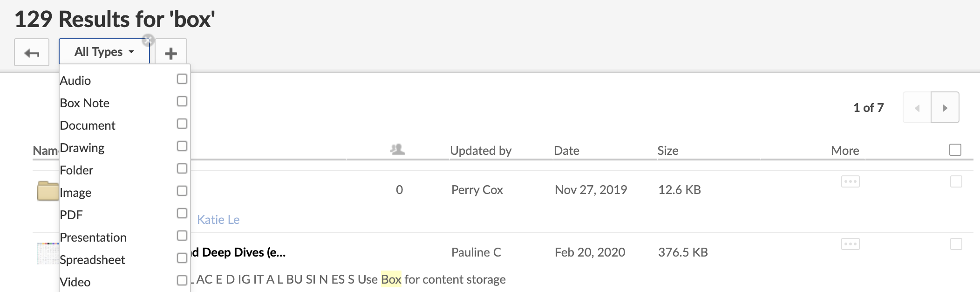This screenshot has height=292, width=980.
Task: Enable the PDF type filter
Action: (x=182, y=213)
